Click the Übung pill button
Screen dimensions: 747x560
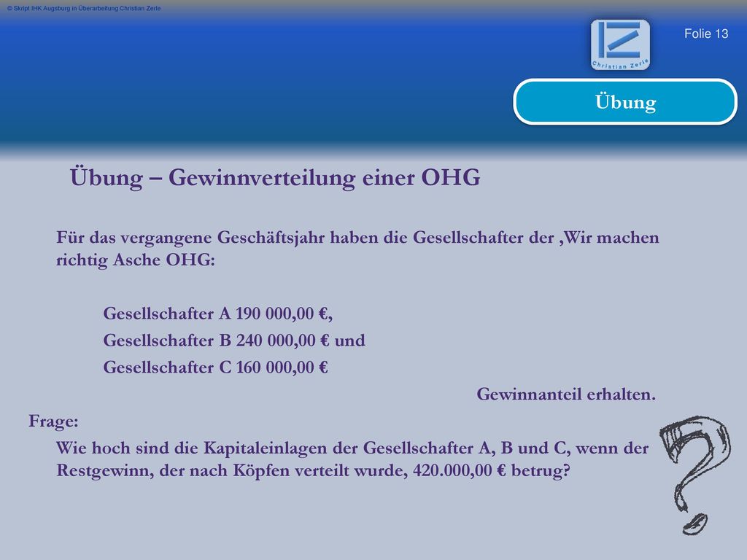click(625, 102)
